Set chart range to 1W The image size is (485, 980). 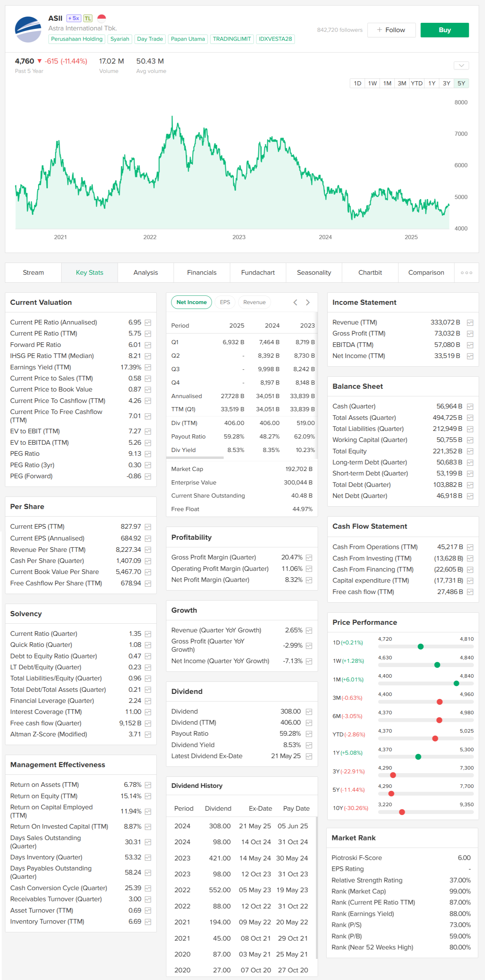click(x=372, y=83)
